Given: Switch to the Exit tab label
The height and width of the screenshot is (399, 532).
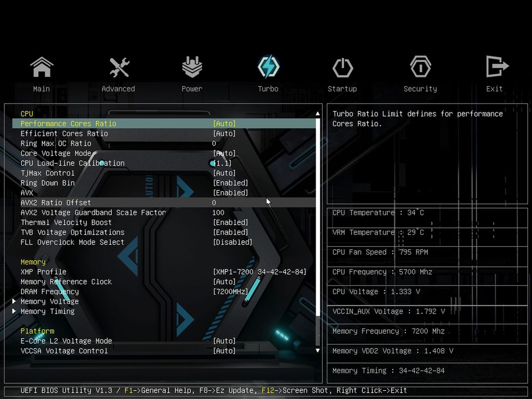Looking at the screenshot, I should (x=494, y=89).
